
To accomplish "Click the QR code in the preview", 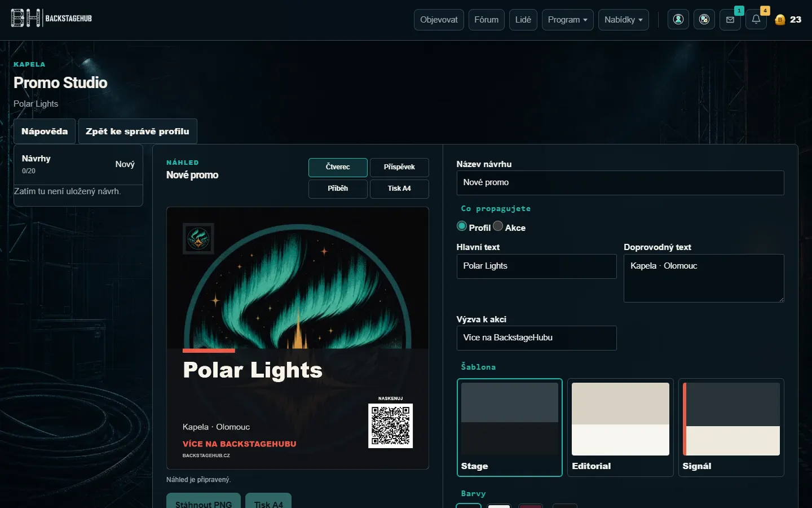I will coord(390,426).
